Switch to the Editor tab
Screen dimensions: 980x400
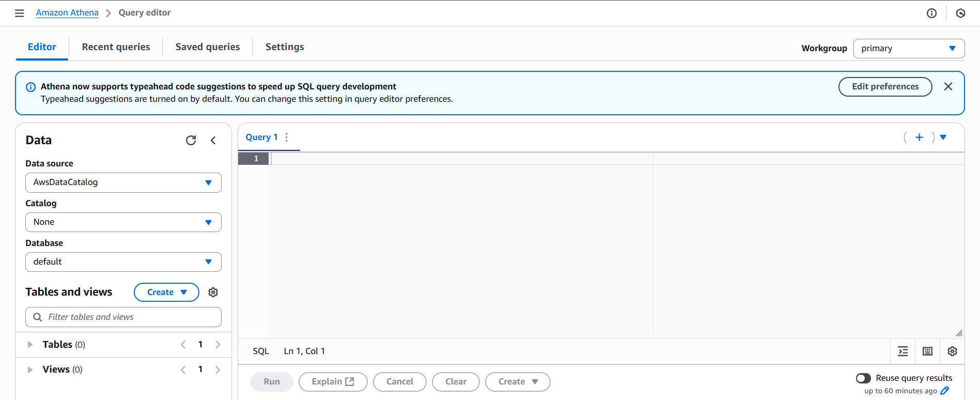(42, 47)
